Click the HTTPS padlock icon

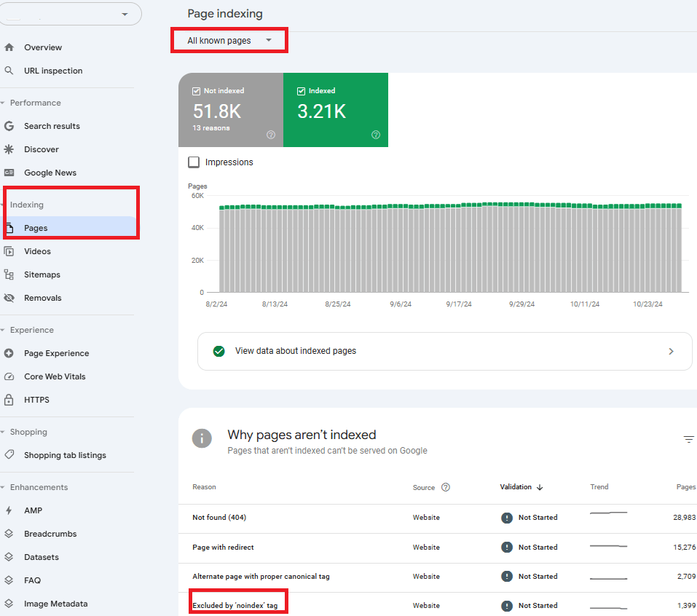click(9, 400)
